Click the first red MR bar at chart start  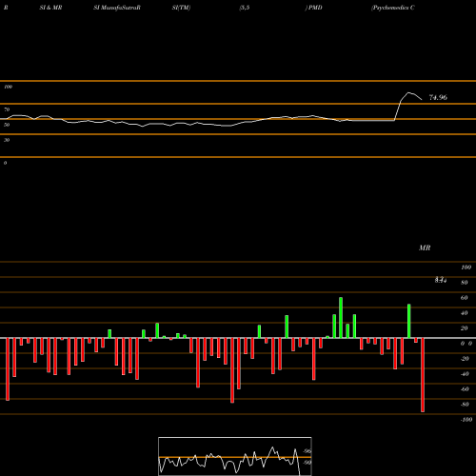(8, 369)
